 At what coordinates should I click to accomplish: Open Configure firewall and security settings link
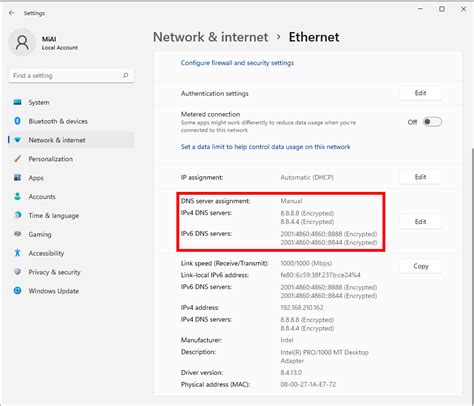pos(237,63)
